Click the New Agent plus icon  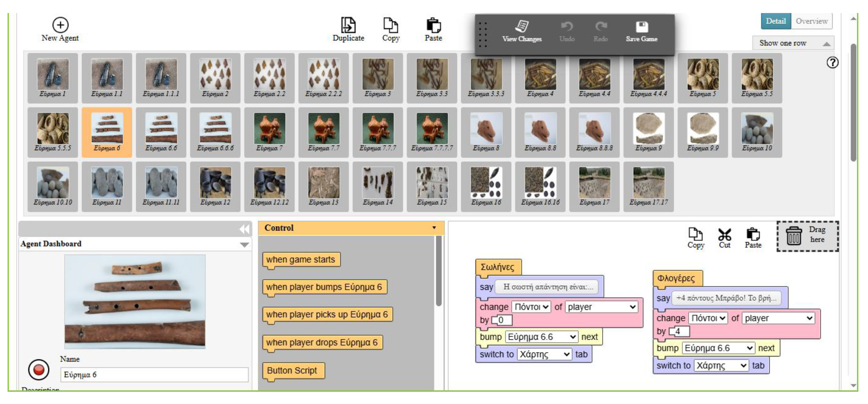point(60,25)
